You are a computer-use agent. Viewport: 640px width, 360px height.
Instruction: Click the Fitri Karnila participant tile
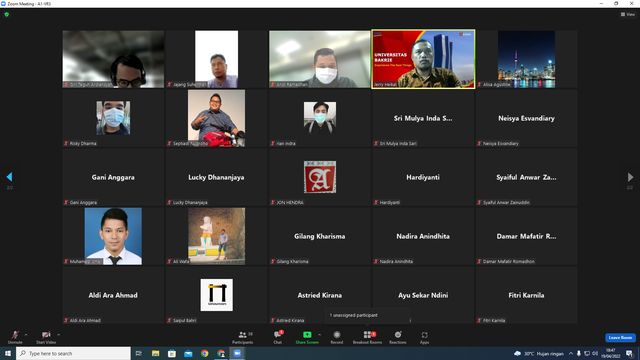point(526,295)
